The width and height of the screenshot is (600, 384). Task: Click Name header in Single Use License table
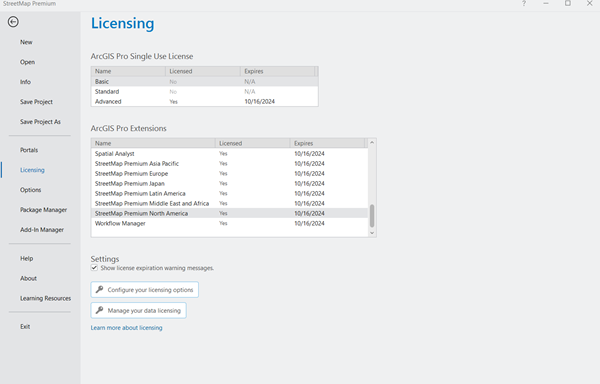point(128,71)
